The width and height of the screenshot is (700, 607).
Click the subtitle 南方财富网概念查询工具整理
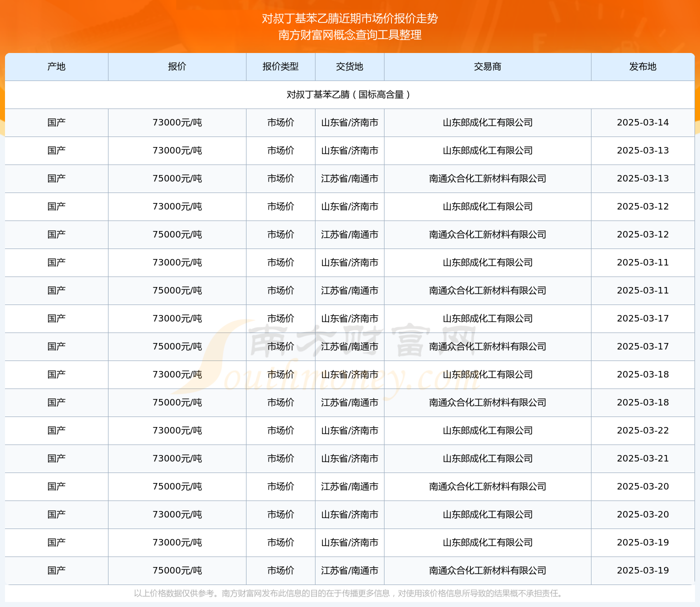point(350,35)
